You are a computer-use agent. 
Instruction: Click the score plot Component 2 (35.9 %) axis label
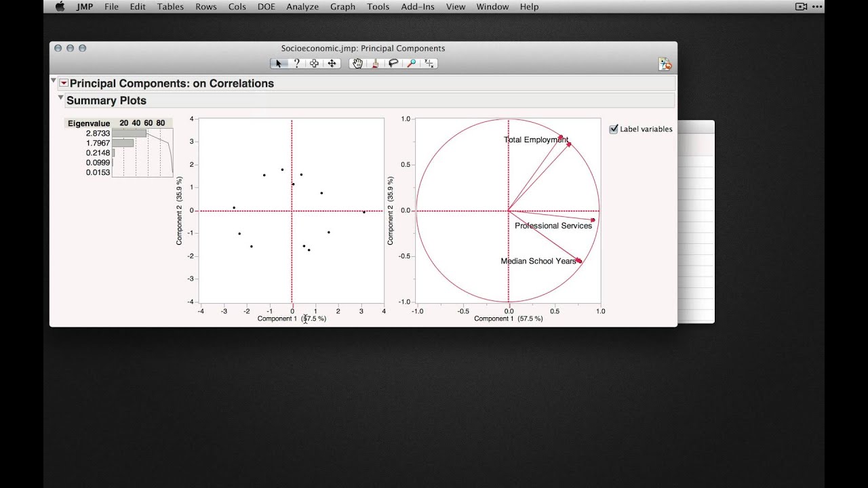(180, 211)
